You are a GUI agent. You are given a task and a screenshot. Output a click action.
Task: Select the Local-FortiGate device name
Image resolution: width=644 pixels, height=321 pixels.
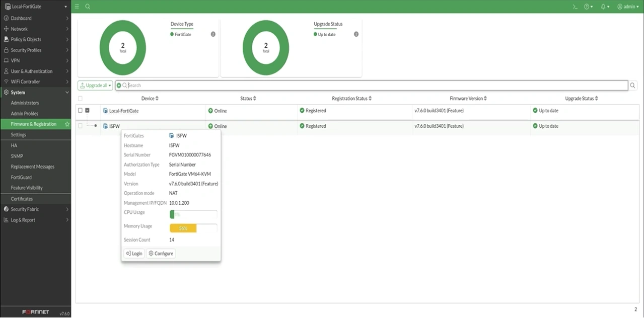click(x=124, y=111)
